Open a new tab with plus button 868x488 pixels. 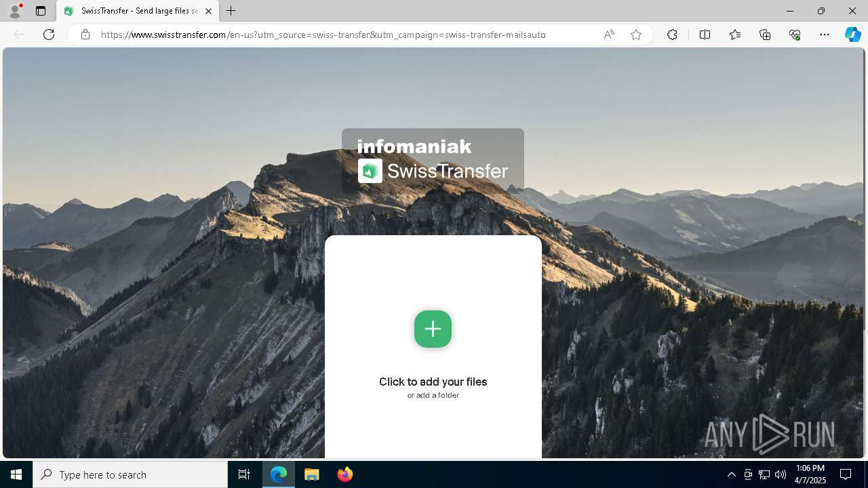tap(231, 11)
